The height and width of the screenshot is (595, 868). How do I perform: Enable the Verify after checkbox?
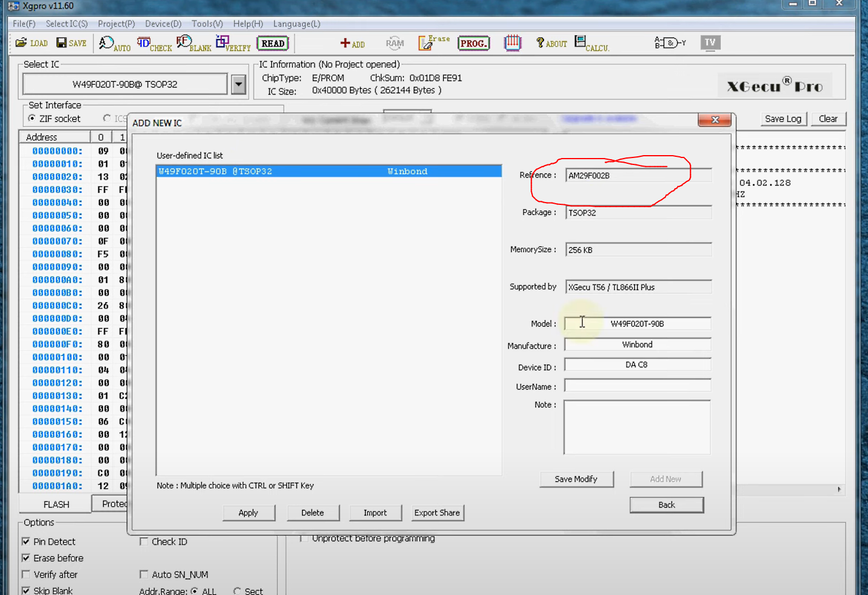(x=26, y=575)
